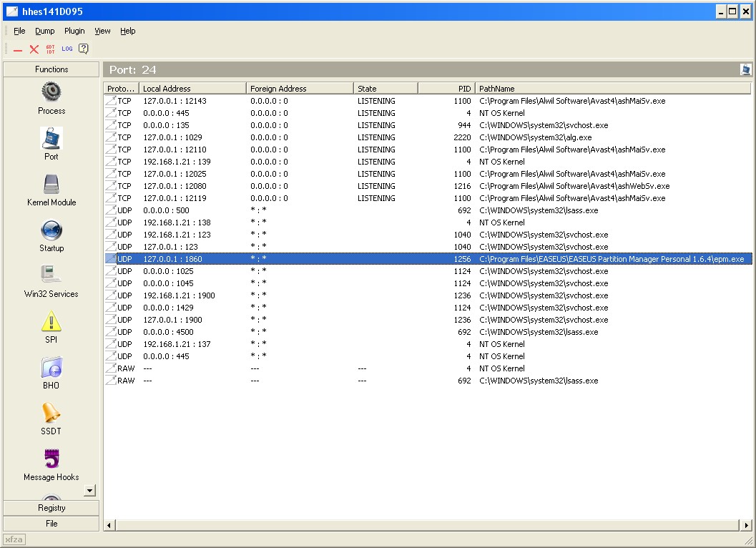Expand the functions list down arrow
The height and width of the screenshot is (548, 756).
pyautogui.click(x=89, y=491)
